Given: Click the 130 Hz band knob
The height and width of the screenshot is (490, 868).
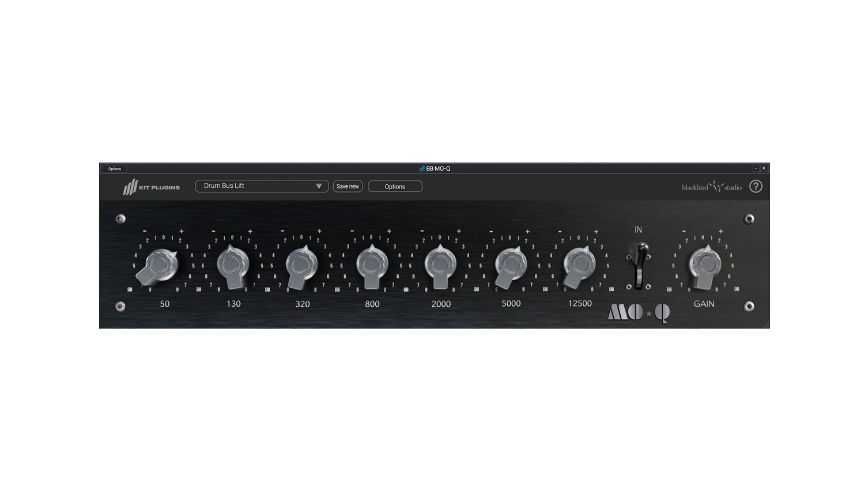Looking at the screenshot, I should pyautogui.click(x=233, y=265).
